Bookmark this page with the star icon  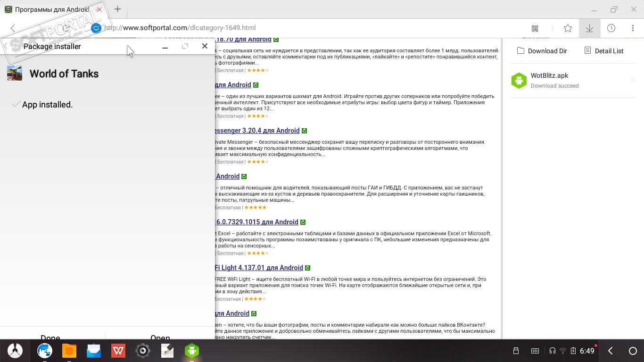pyautogui.click(x=568, y=28)
